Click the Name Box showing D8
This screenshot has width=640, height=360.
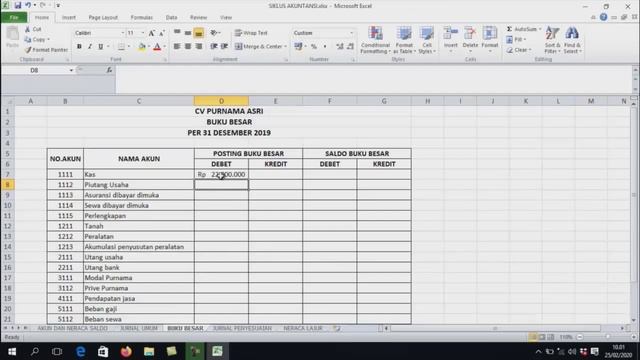[34, 70]
